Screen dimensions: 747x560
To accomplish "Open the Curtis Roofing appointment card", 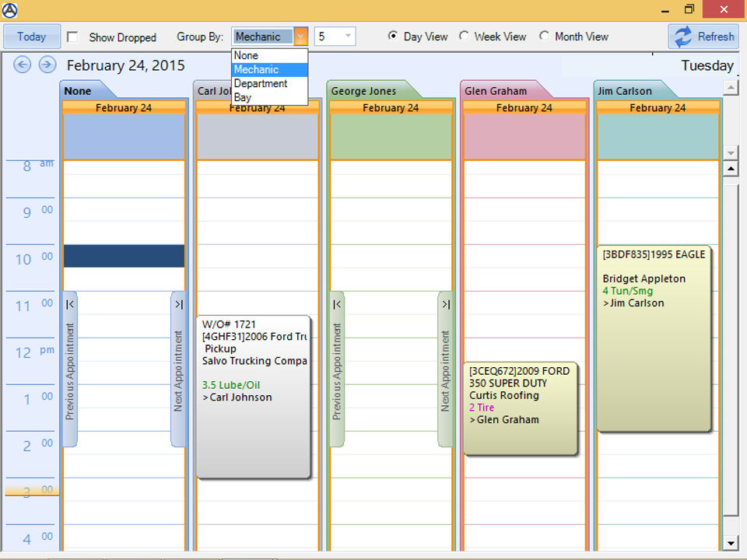I will (x=521, y=408).
